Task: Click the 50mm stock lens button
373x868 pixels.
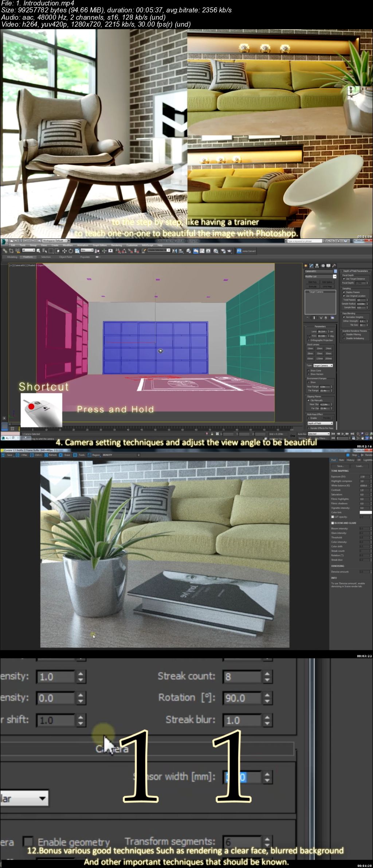Action: pos(329,353)
